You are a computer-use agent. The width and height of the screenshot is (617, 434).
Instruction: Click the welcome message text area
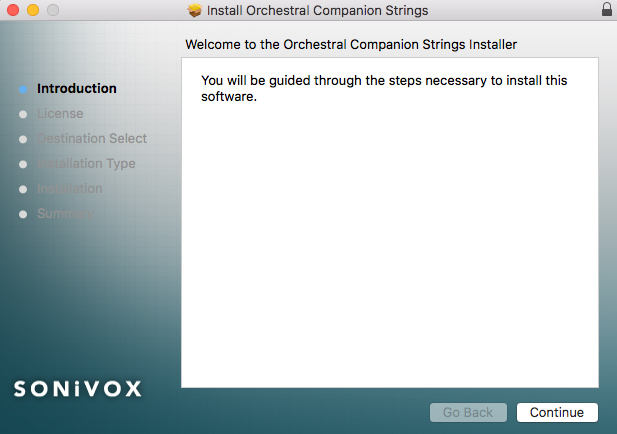390,223
